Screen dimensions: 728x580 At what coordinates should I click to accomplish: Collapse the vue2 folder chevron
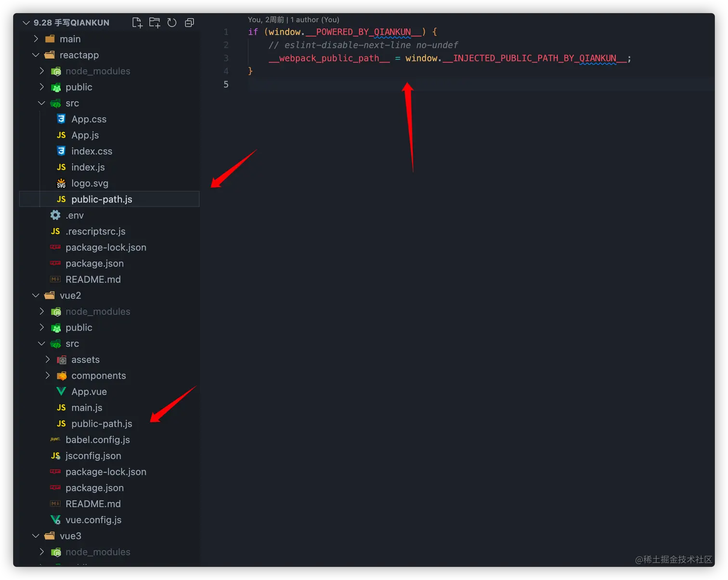click(x=36, y=296)
